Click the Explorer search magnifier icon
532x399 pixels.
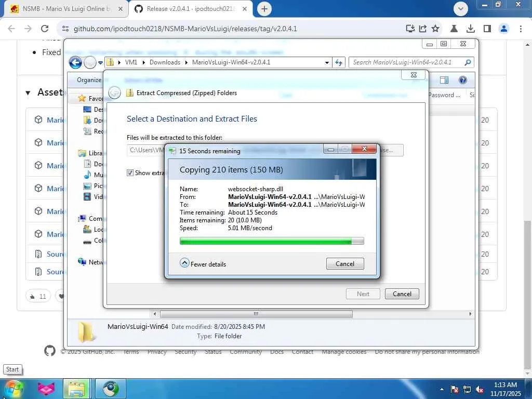click(468, 62)
